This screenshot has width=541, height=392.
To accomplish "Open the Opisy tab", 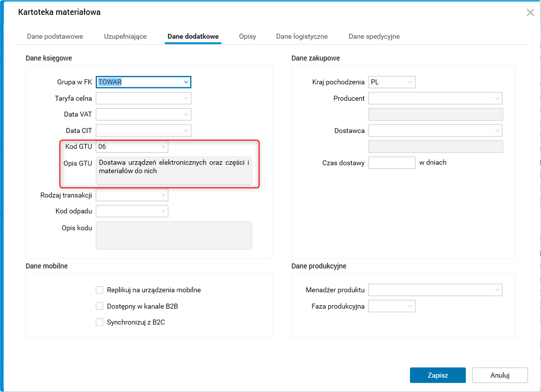I will click(247, 36).
